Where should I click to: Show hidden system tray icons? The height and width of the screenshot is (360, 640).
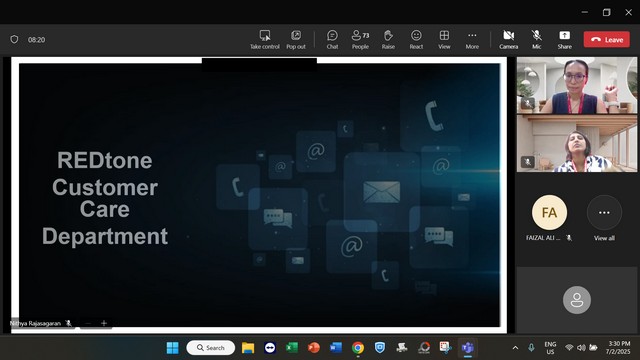click(x=515, y=348)
